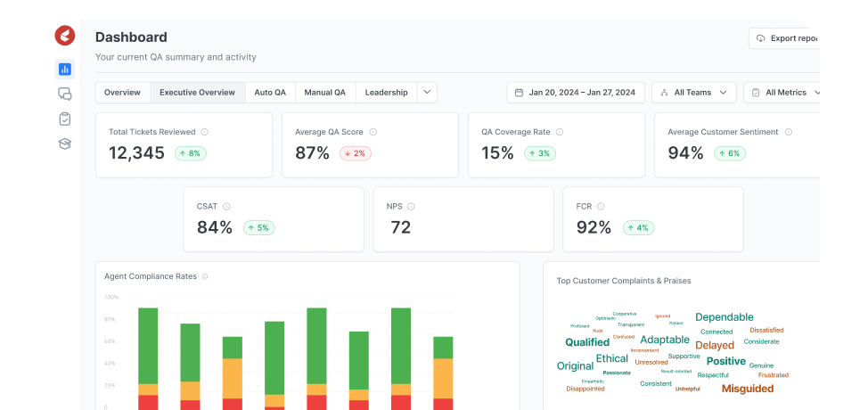
Task: Click the first green bar in compliance chart
Action: (x=148, y=346)
